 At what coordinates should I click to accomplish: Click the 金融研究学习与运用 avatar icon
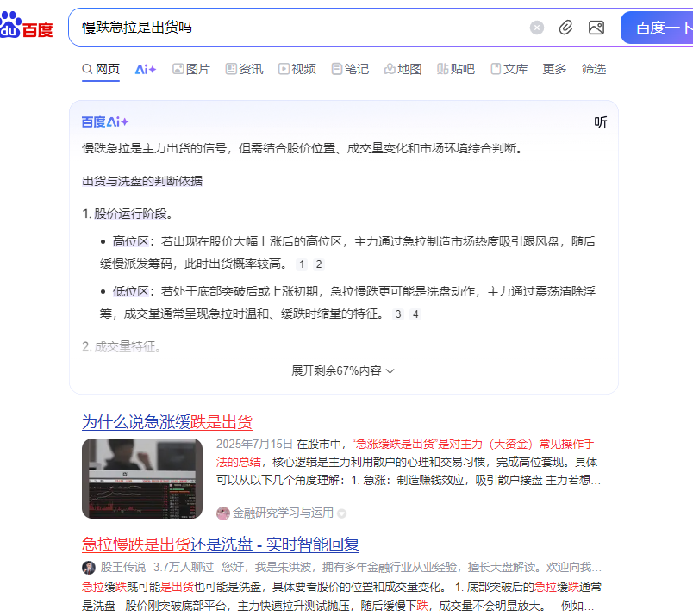pos(222,513)
